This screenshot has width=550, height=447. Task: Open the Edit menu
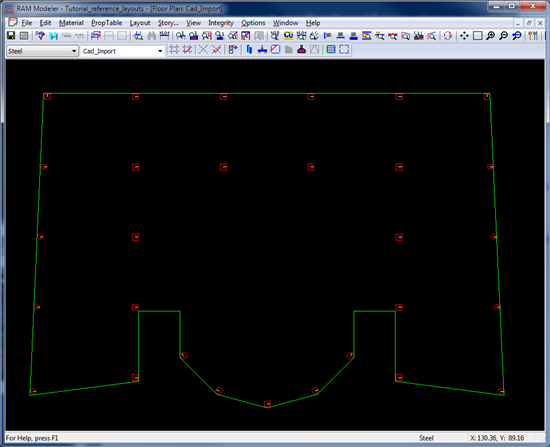pyautogui.click(x=45, y=23)
